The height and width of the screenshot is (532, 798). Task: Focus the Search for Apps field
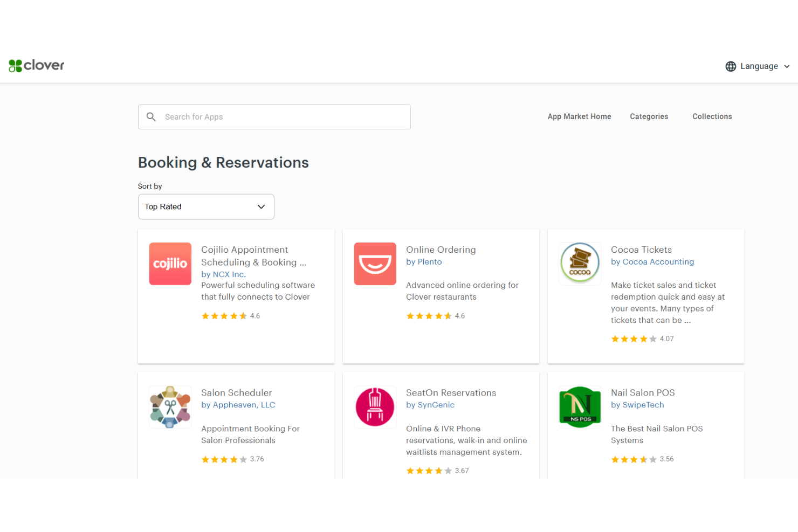274,117
